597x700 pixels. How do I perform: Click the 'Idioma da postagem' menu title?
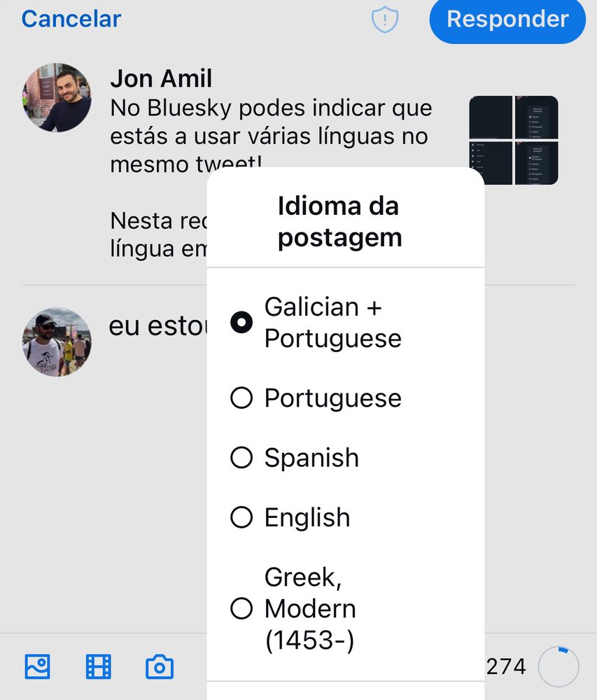tap(339, 222)
